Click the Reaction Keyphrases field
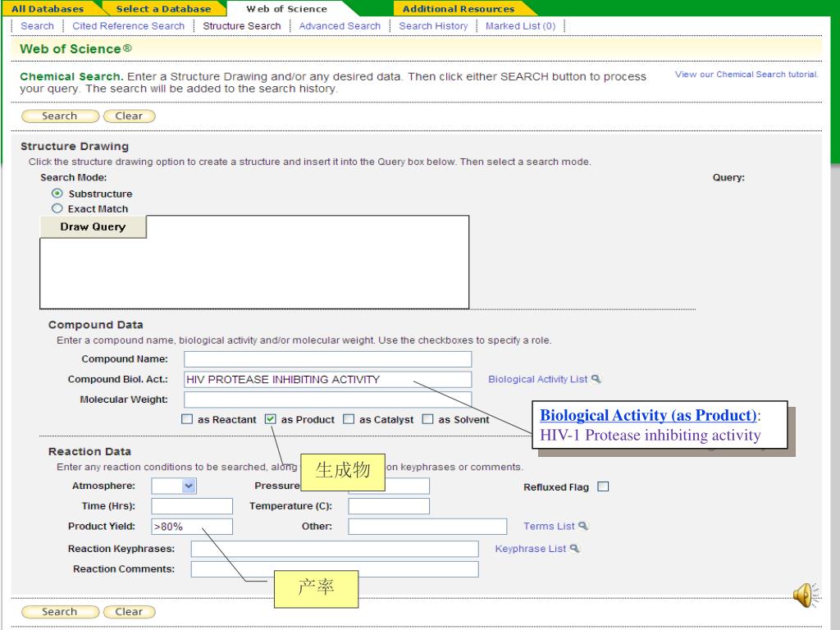840x630 pixels. pos(335,549)
